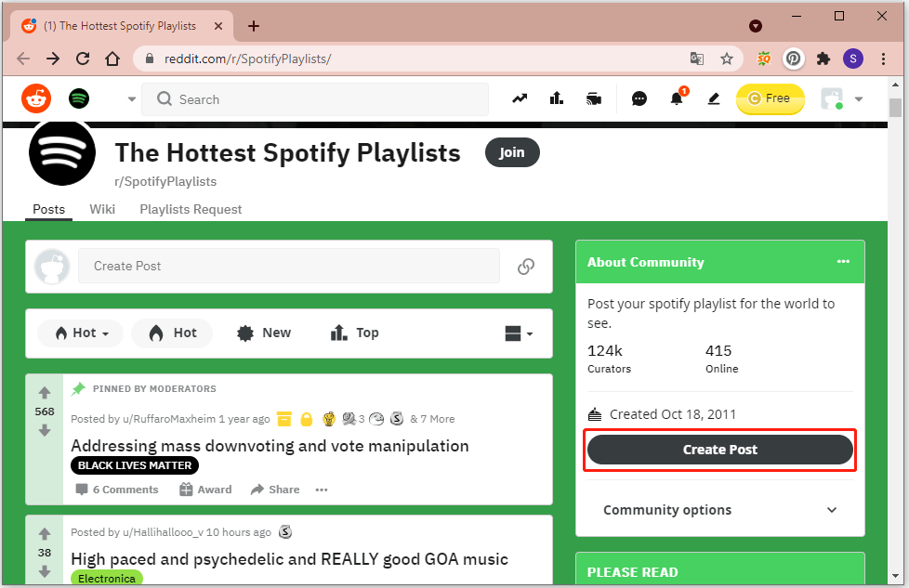Open Addressing mass downvoting and vote manipulation post
This screenshot has width=909, height=588.
coord(270,446)
